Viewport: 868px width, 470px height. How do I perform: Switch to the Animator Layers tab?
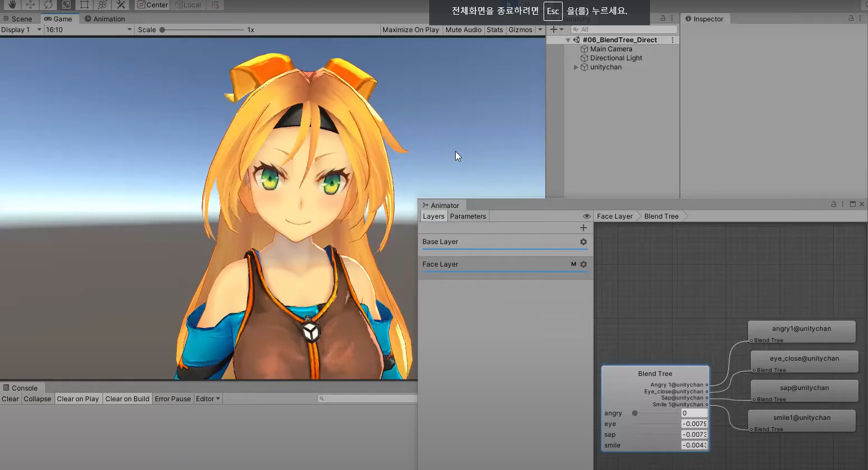[x=433, y=216]
